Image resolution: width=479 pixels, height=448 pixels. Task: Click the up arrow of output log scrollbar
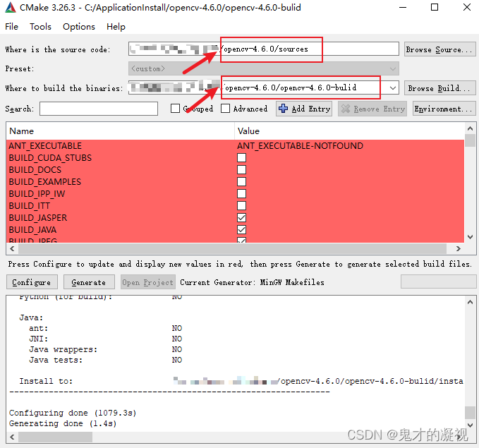(470, 302)
